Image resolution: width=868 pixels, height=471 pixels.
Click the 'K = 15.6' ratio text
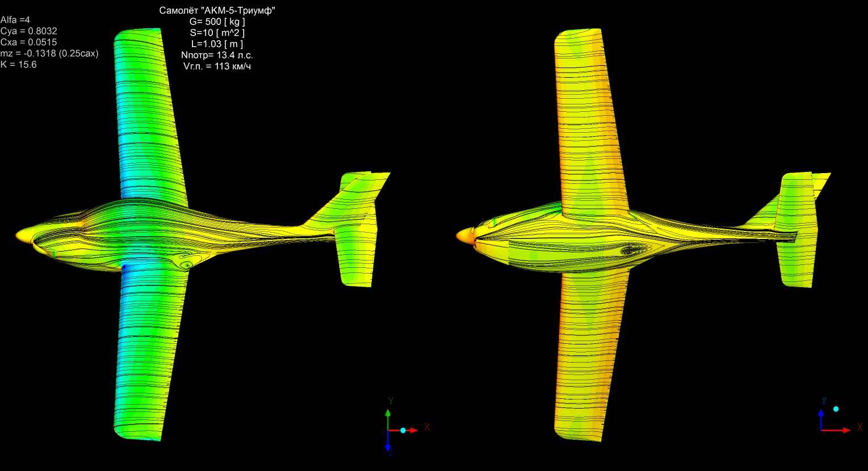[19, 65]
